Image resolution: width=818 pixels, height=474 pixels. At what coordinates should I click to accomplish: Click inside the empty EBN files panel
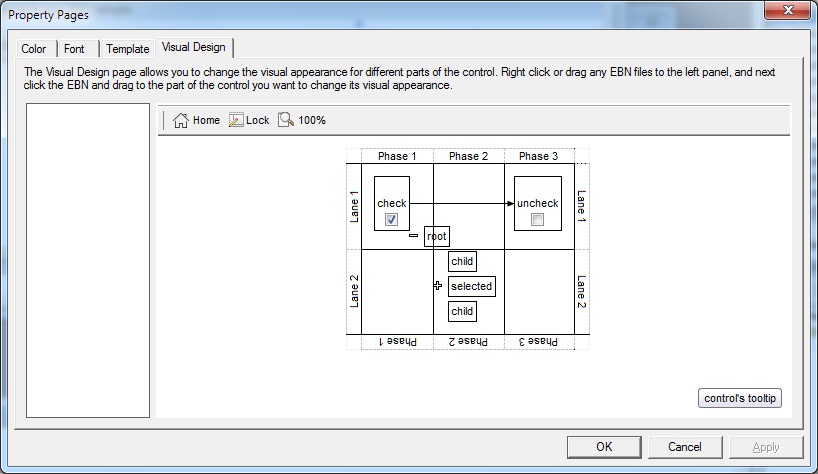click(x=87, y=260)
